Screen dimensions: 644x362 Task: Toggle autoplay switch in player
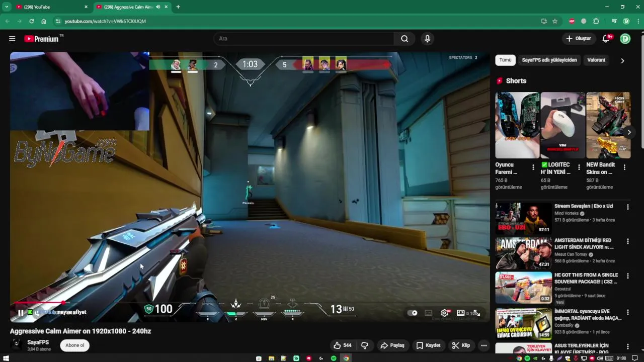413,313
